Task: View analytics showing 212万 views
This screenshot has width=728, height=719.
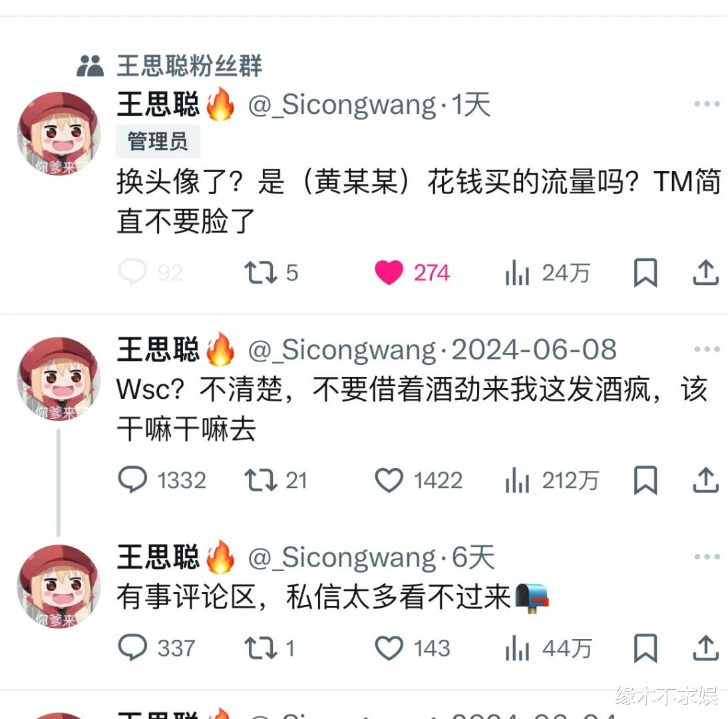Action: click(552, 480)
